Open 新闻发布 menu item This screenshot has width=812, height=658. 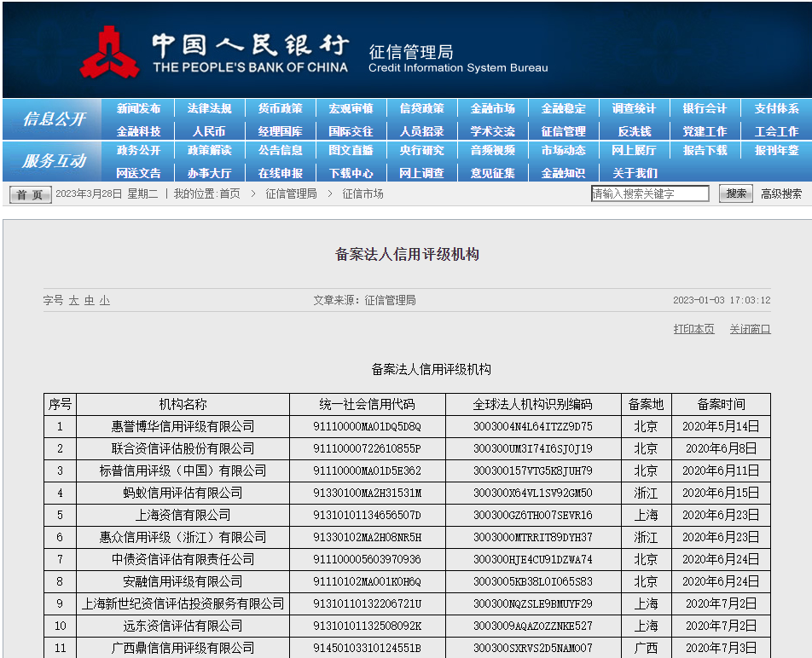pos(138,108)
